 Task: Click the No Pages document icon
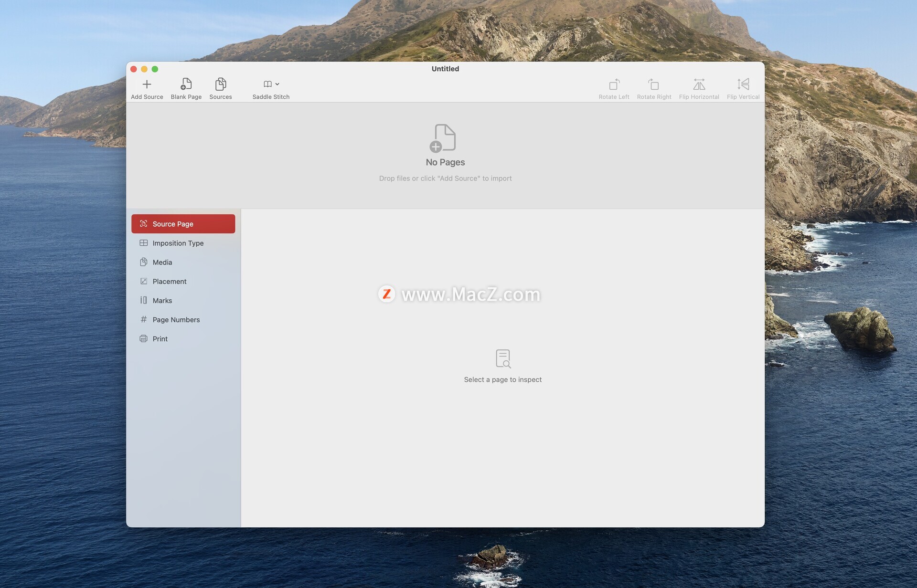pyautogui.click(x=444, y=138)
